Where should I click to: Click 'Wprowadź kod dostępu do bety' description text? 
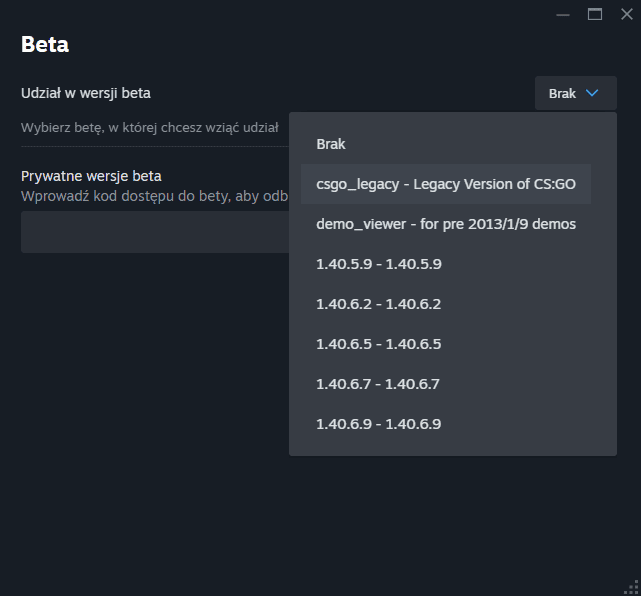click(155, 196)
